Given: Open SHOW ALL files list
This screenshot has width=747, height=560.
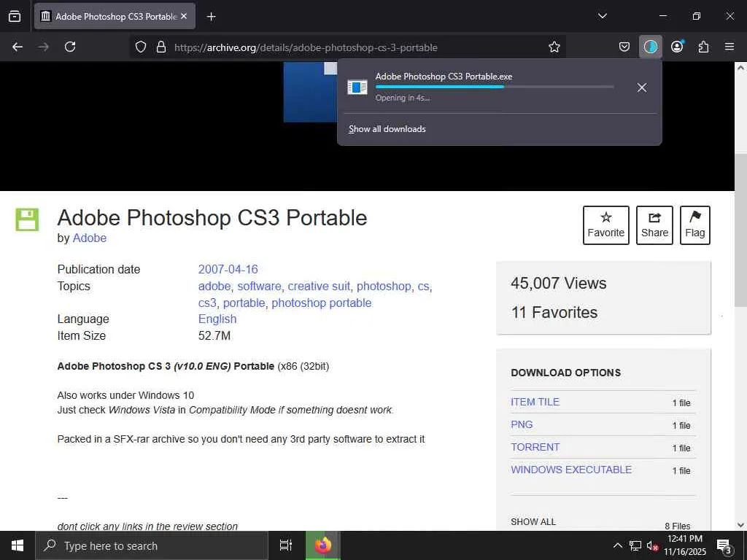Looking at the screenshot, I should 533,522.
